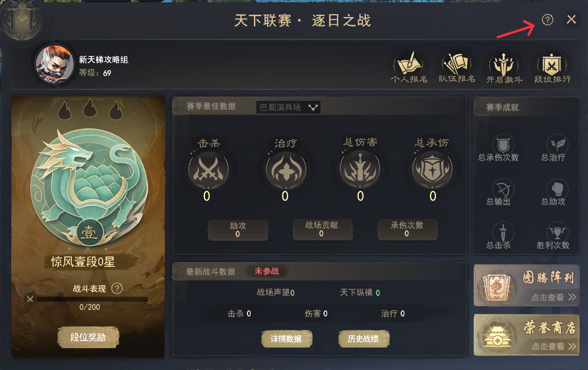Open the 图腾阵列 totem array panel

[x=526, y=286]
